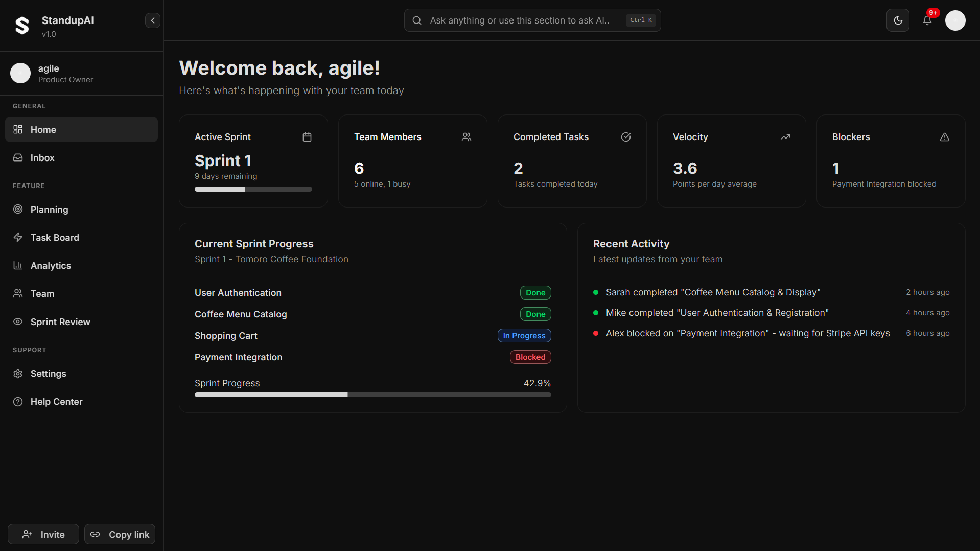Select the Planning feature icon
980x551 pixels.
tap(17, 209)
